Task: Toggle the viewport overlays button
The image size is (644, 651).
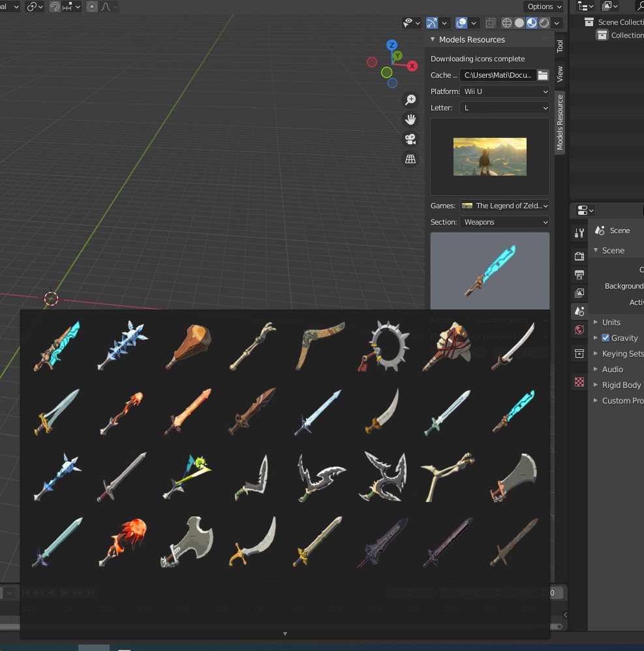Action: pyautogui.click(x=461, y=23)
